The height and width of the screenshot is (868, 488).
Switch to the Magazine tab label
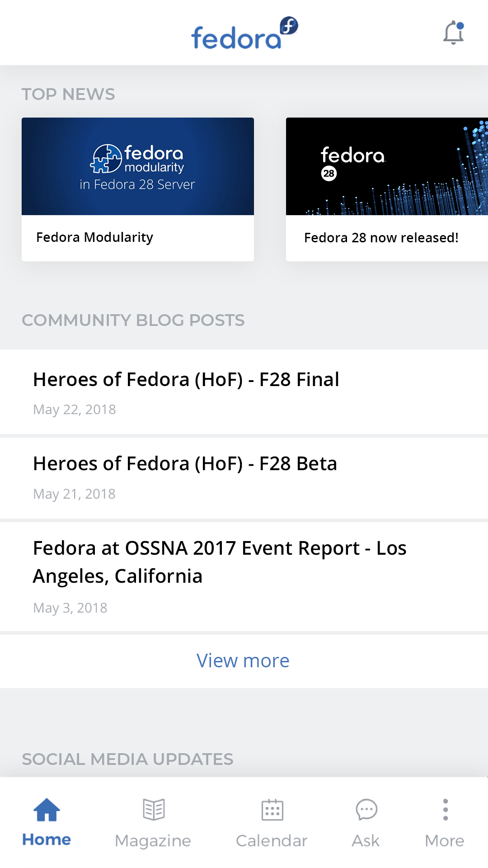click(x=153, y=841)
